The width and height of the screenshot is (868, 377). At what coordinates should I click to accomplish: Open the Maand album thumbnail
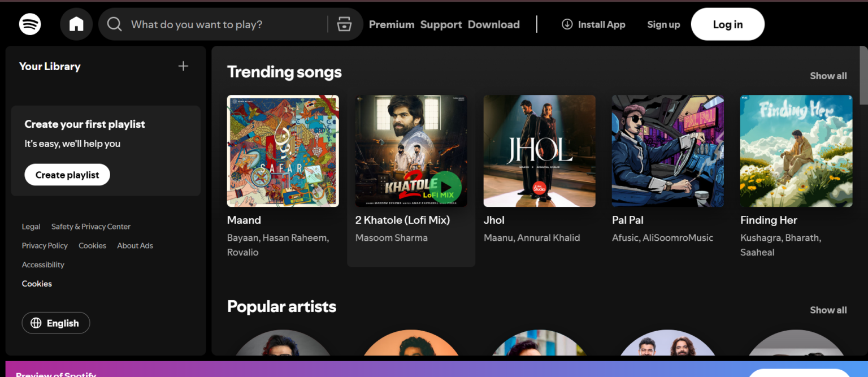(x=283, y=150)
